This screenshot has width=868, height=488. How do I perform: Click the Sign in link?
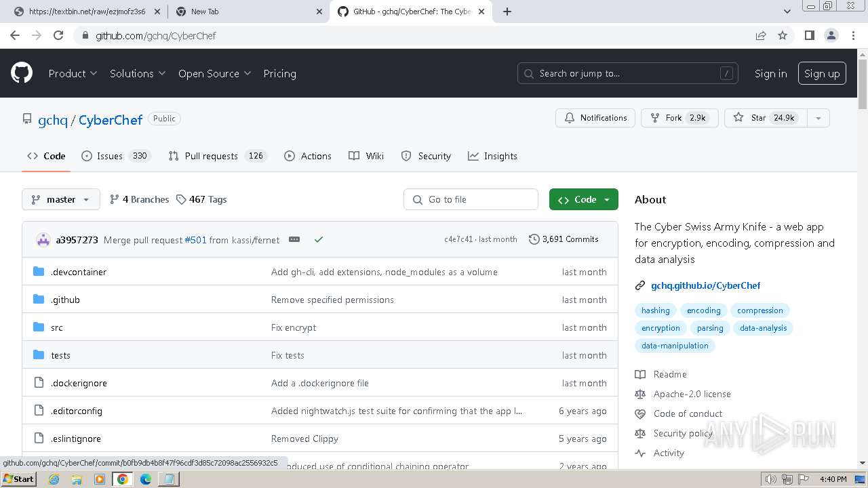tap(770, 73)
